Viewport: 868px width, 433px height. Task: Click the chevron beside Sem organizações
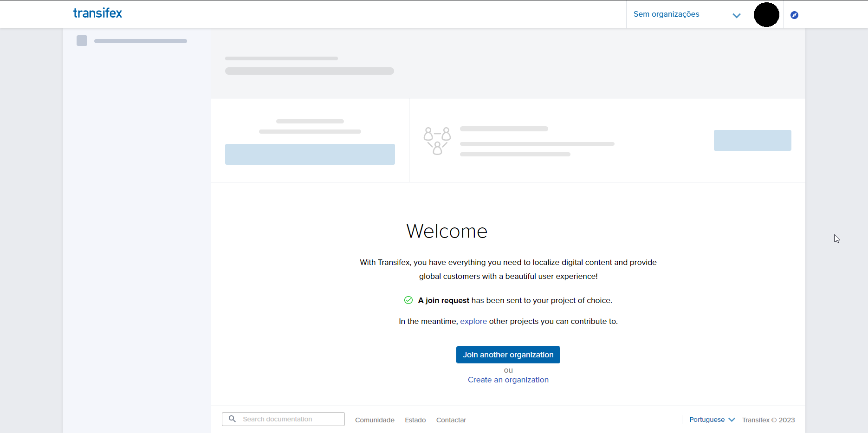736,15
